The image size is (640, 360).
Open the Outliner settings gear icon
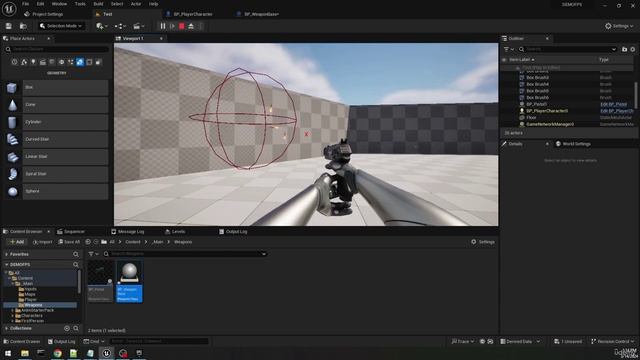[x=633, y=49]
